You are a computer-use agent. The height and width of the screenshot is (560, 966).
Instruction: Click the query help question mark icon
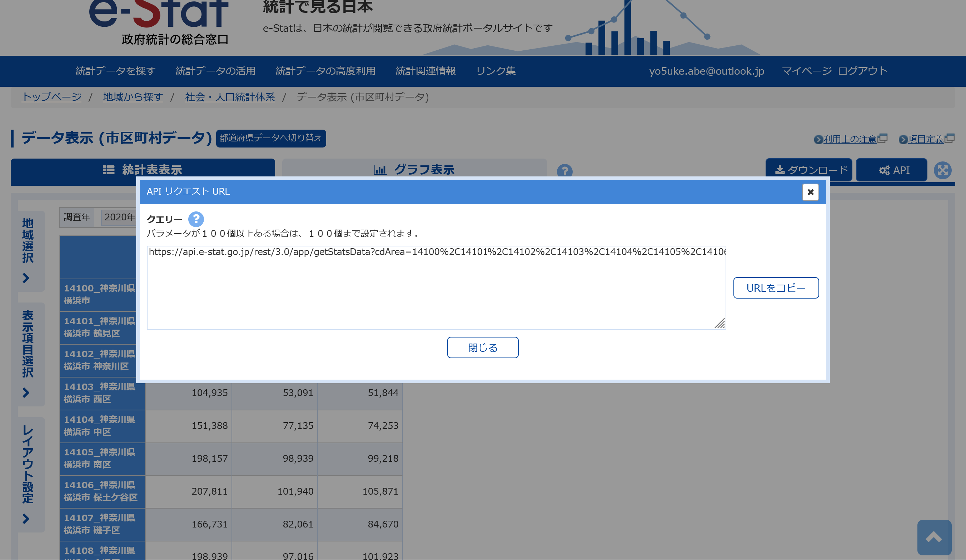[196, 219]
